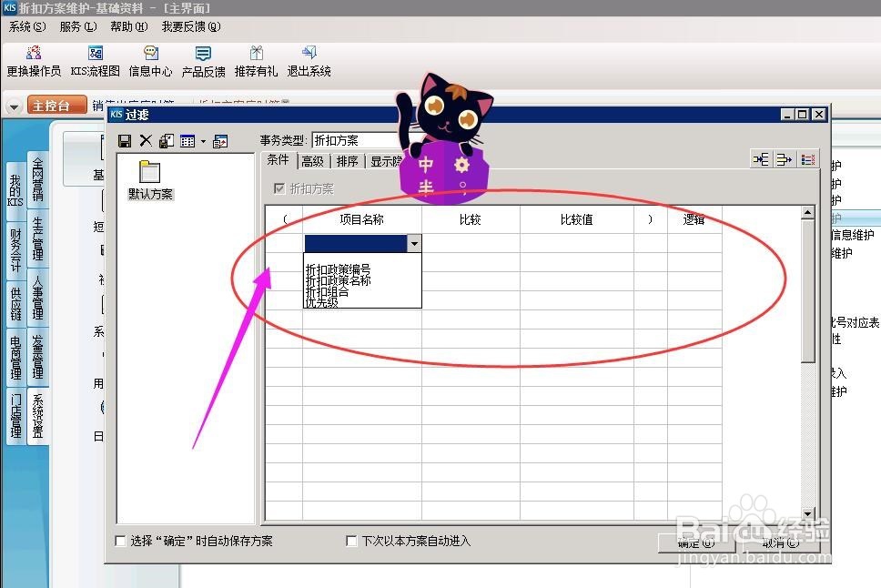Open the 信息中心 panel
Viewport: 881px width, 588px height.
[149, 59]
